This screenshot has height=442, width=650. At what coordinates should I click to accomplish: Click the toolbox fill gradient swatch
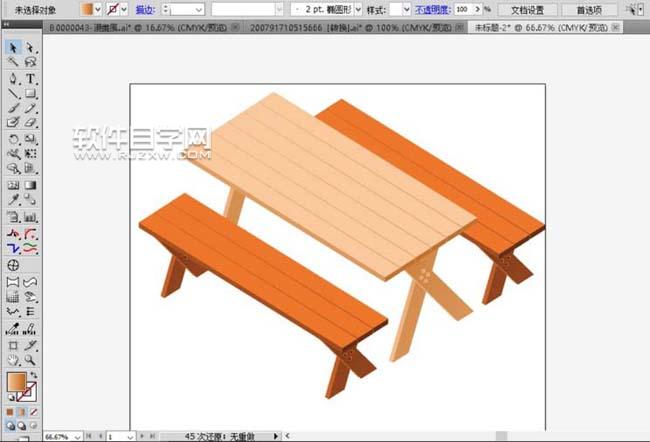tap(17, 382)
